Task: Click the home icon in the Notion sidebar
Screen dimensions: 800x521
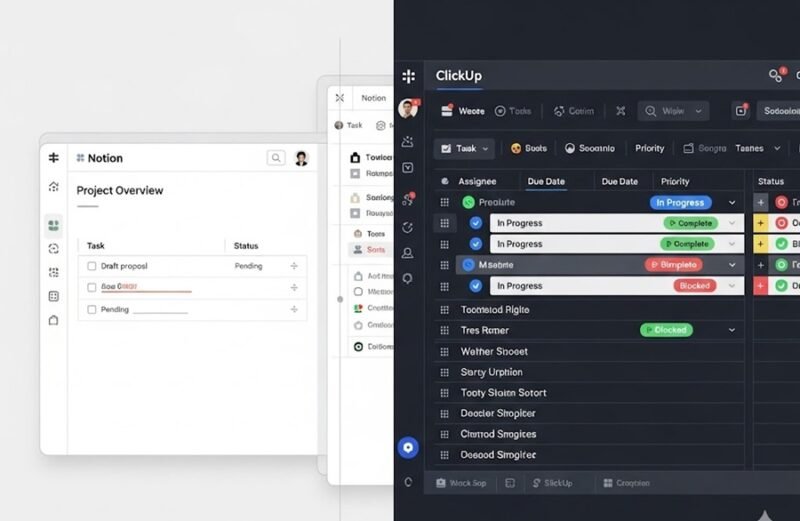Action: click(54, 187)
